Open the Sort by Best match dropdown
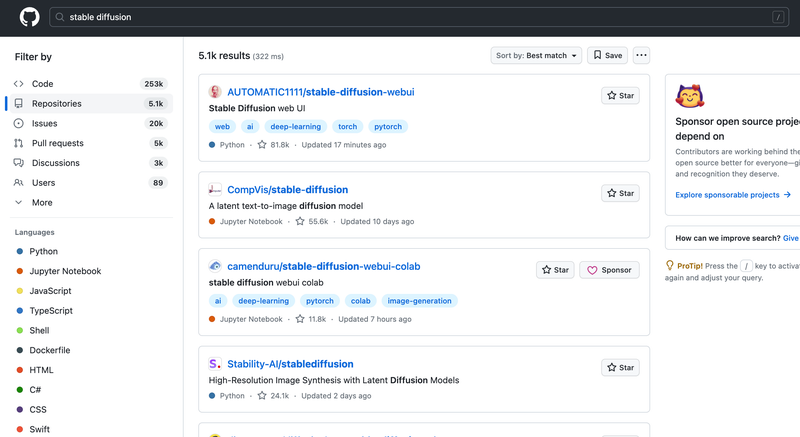800x437 pixels. pos(536,56)
